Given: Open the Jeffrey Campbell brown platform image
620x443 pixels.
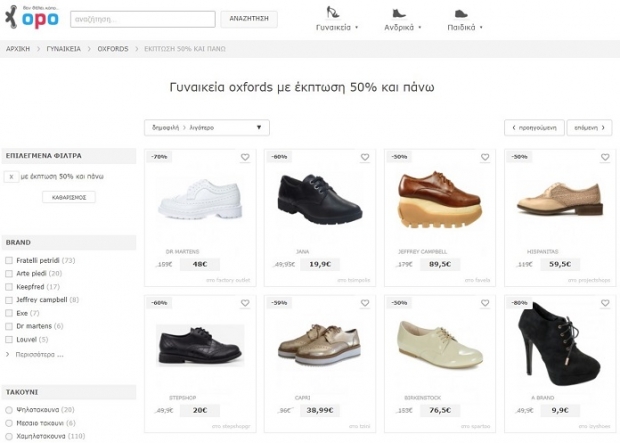Looking at the screenshot, I should pos(440,200).
